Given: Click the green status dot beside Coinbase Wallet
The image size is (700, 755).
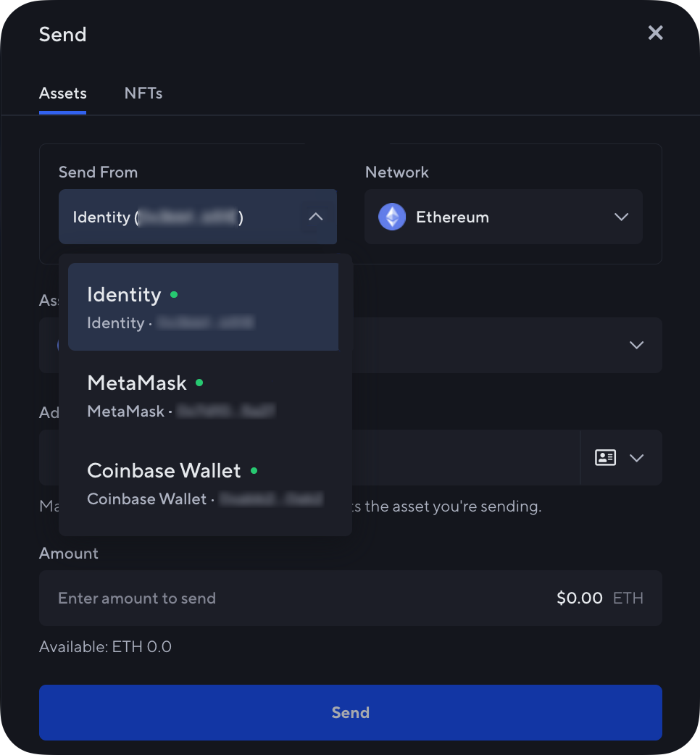Looking at the screenshot, I should point(254,470).
